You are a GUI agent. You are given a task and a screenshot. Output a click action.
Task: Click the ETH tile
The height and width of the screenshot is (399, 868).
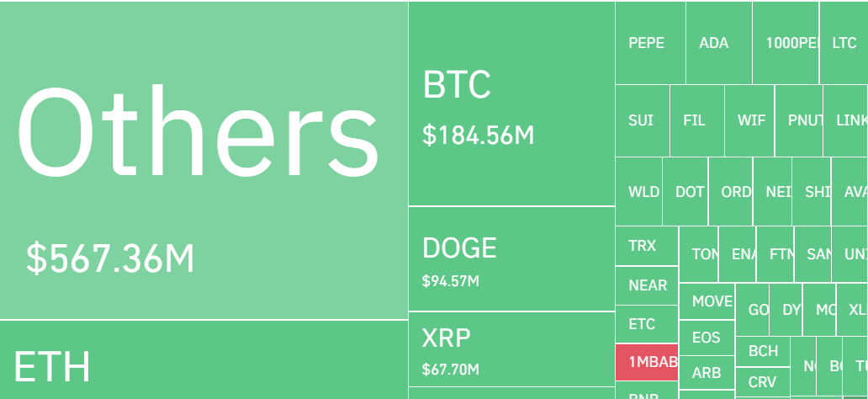204,359
